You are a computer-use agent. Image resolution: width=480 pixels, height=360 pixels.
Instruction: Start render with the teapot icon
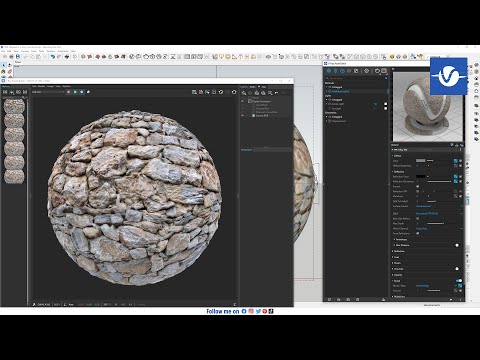pyautogui.click(x=377, y=71)
